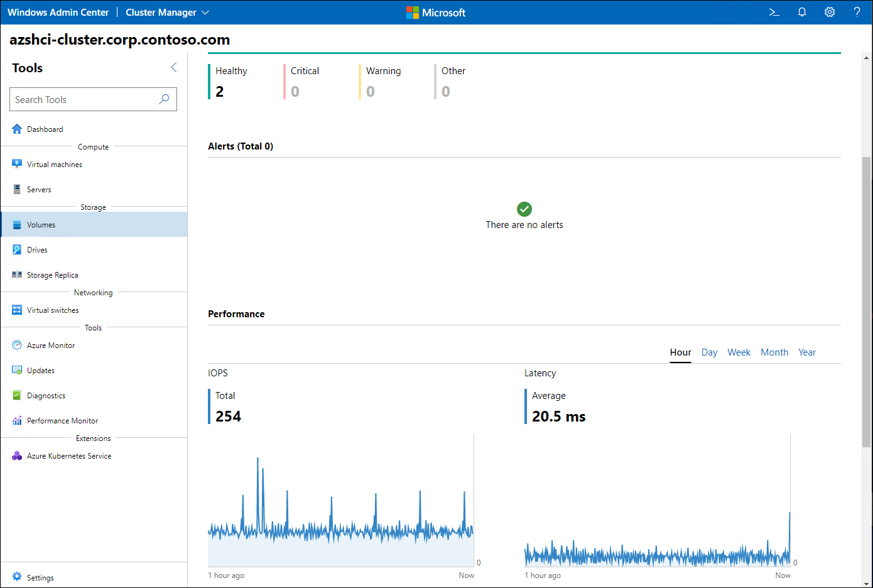Open the Azure Kubernetes Service label
The width and height of the screenshot is (873, 588).
tap(69, 456)
